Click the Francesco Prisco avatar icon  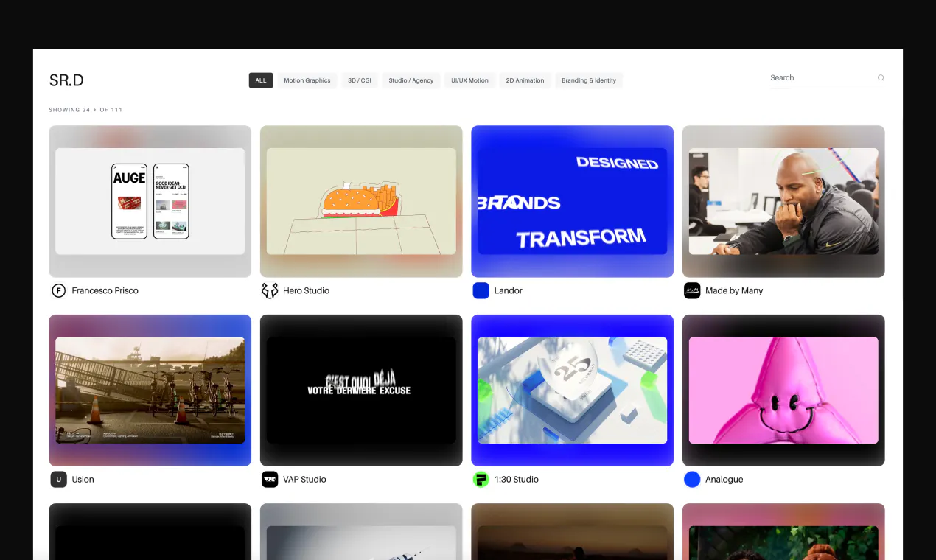[x=58, y=290]
